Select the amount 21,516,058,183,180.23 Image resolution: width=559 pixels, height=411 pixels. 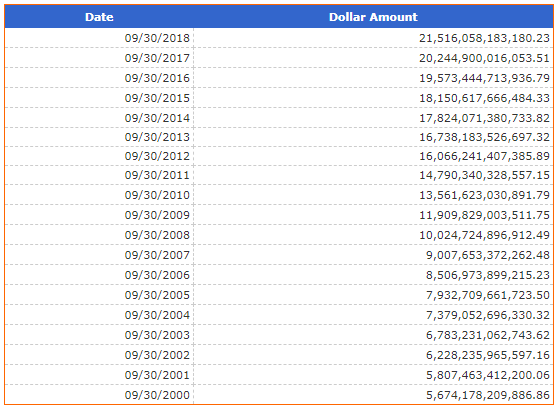pos(484,38)
